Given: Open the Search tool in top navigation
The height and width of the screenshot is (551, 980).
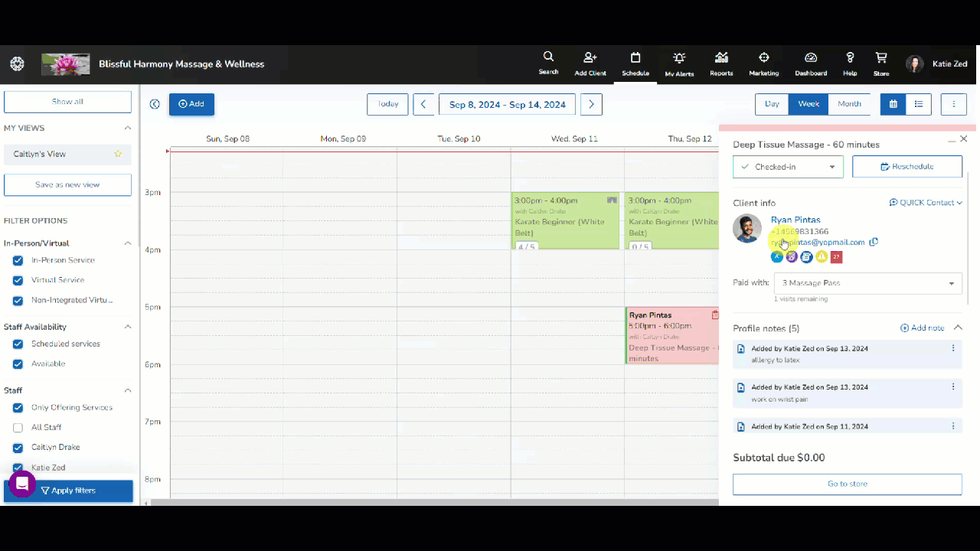Looking at the screenshot, I should pos(548,63).
